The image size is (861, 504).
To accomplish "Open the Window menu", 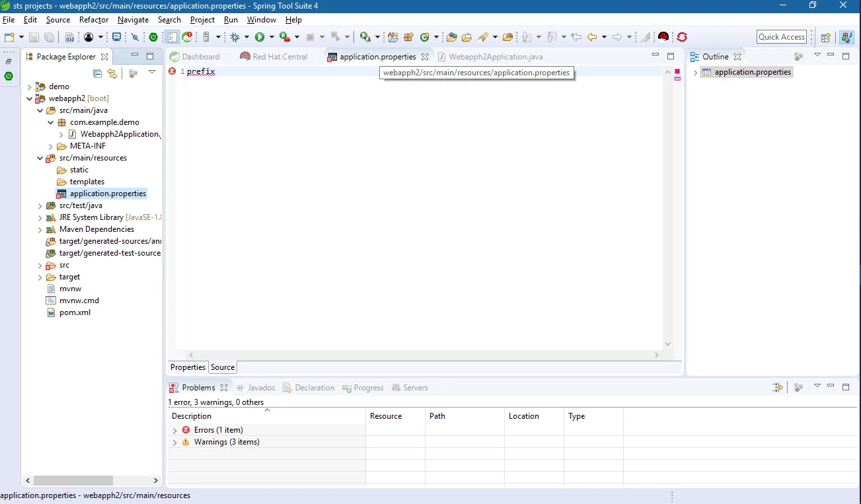I will [x=261, y=20].
